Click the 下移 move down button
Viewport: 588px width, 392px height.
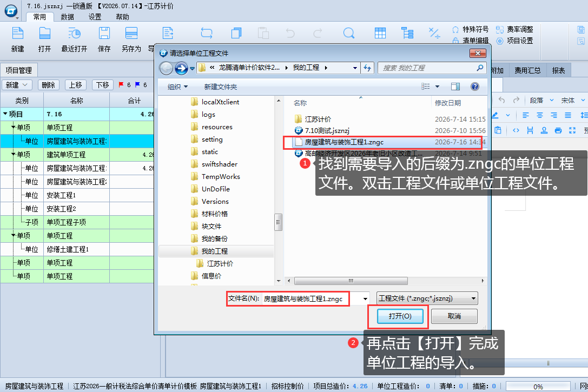click(102, 85)
